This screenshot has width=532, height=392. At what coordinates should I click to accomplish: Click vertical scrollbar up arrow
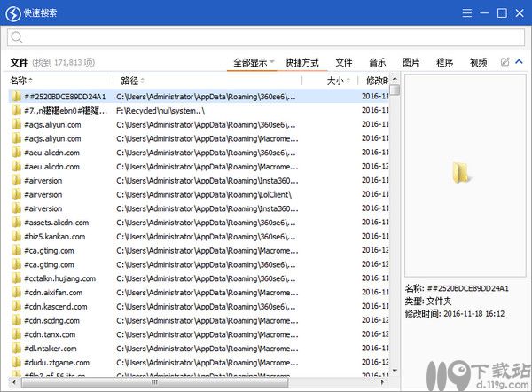[x=395, y=78]
